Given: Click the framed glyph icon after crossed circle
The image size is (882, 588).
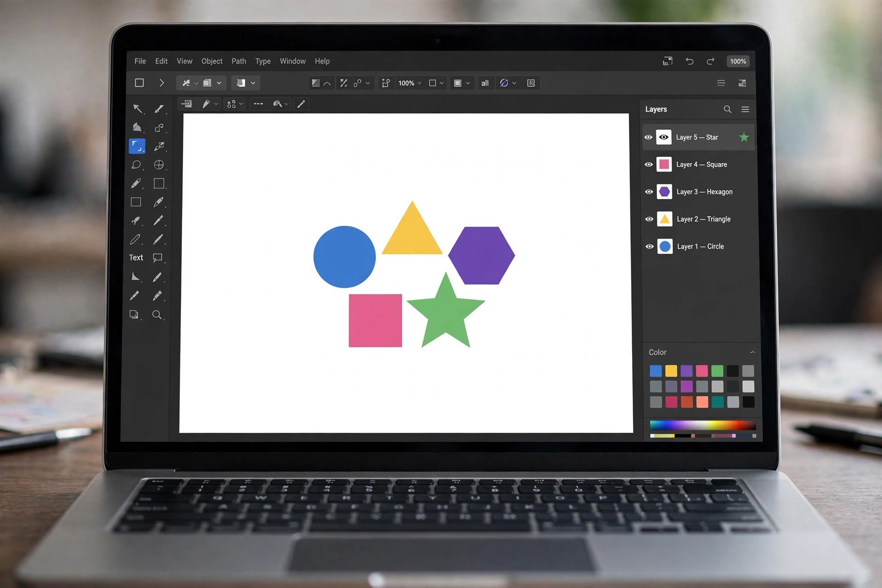Looking at the screenshot, I should pyautogui.click(x=531, y=83).
